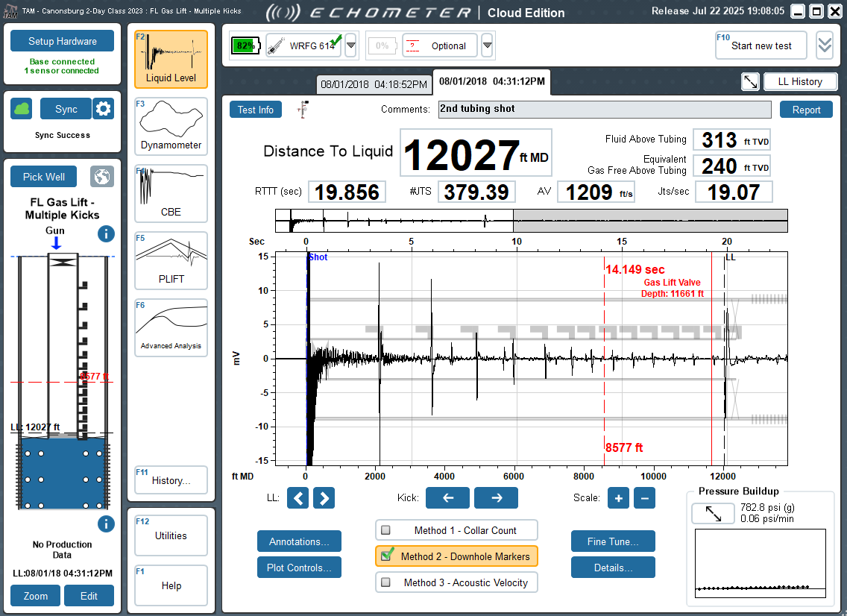Toggle Method 2 - Downhole Markers

pyautogui.click(x=456, y=556)
